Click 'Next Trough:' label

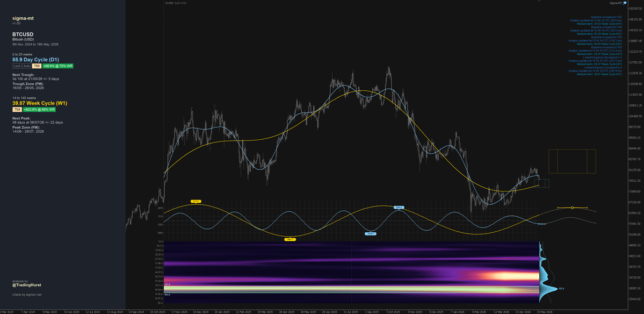(x=23, y=75)
